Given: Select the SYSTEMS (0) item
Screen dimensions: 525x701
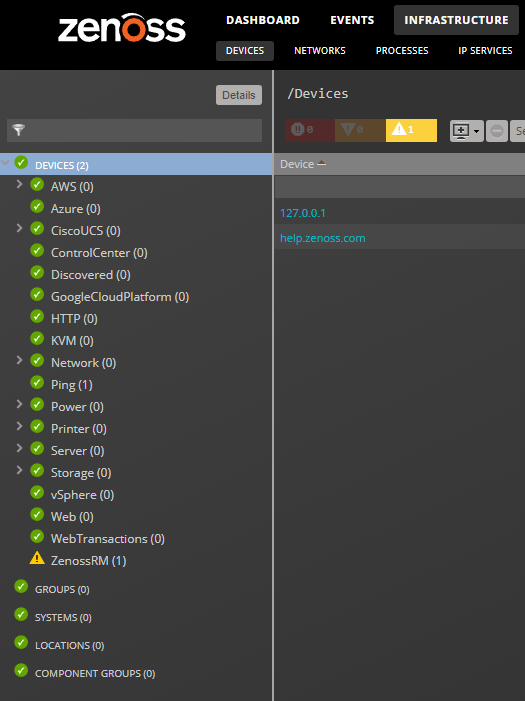Looking at the screenshot, I should click(x=64, y=617).
